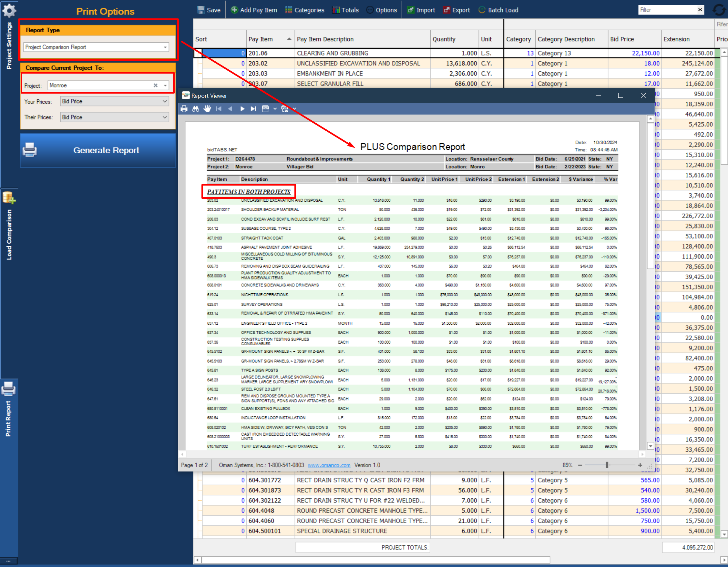
Task: Click the email PDF icon
Action: (x=285, y=109)
